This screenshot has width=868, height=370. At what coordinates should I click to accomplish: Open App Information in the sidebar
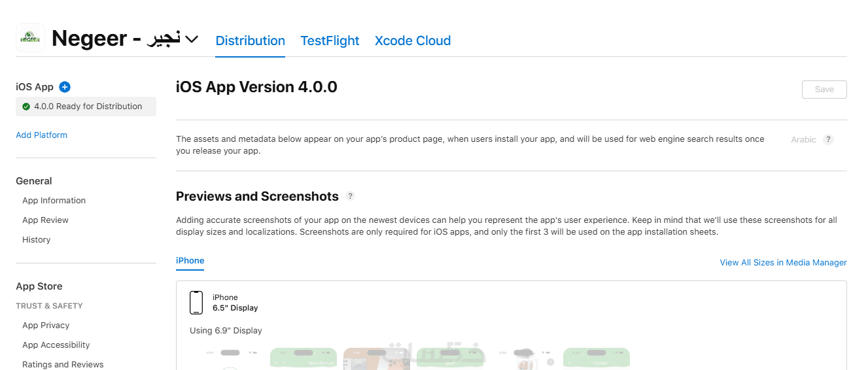click(54, 201)
